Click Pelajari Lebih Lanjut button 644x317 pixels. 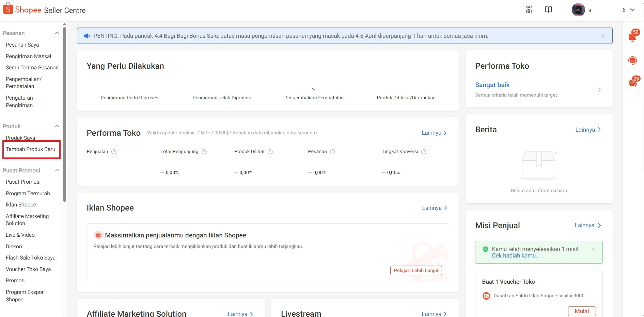tap(415, 270)
